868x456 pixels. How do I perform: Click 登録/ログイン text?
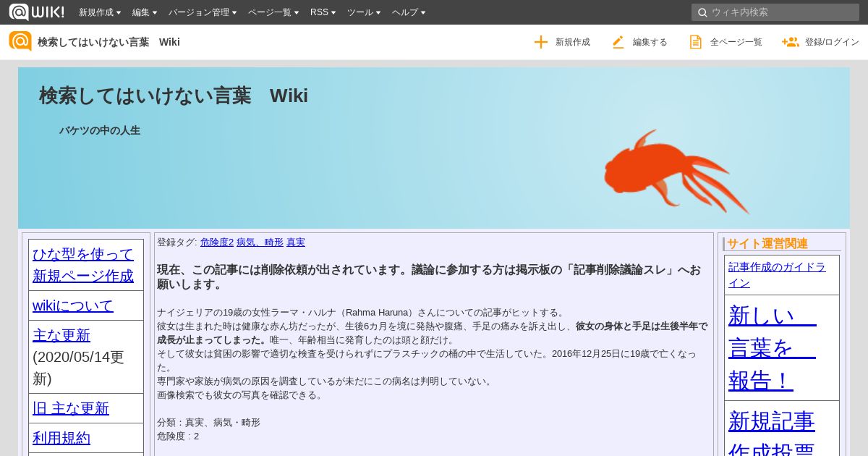(x=832, y=42)
